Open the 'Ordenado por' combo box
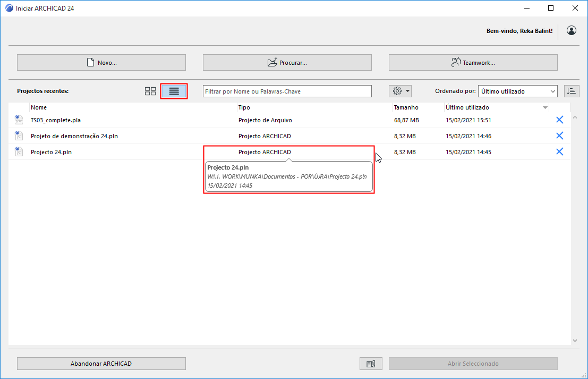 (517, 91)
